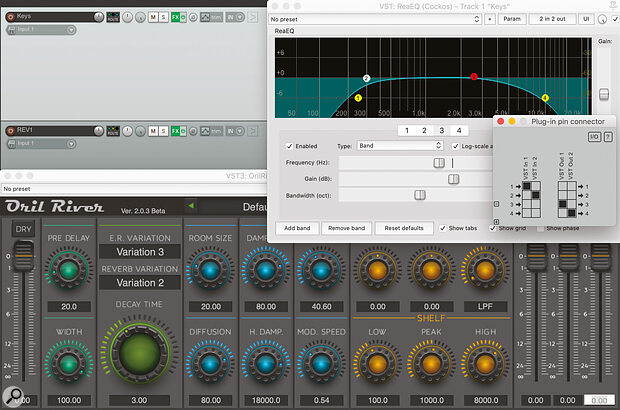Click the Oril River preset previous arrow
620x410 pixels.
pos(191,206)
